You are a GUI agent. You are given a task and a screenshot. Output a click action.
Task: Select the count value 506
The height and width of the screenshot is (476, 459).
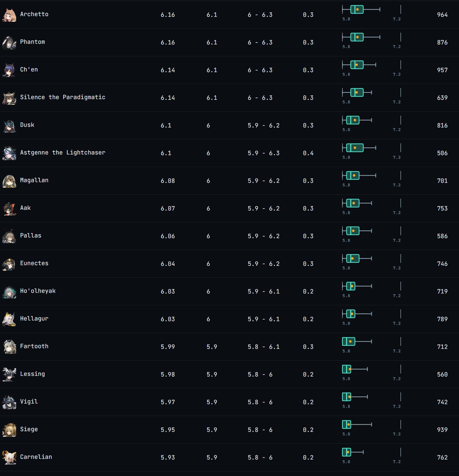click(x=442, y=153)
